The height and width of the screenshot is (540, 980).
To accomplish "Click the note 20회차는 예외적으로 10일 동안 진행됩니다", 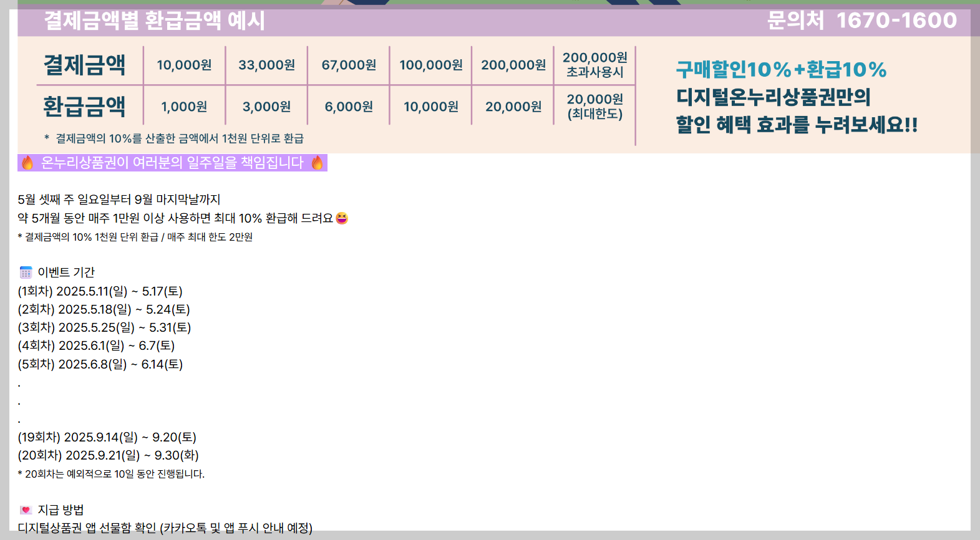I will tap(111, 474).
